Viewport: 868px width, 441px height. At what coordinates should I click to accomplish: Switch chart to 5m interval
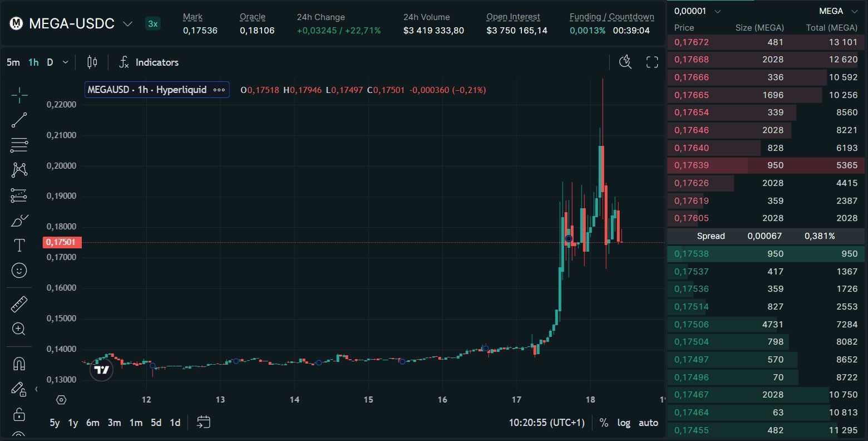point(13,62)
